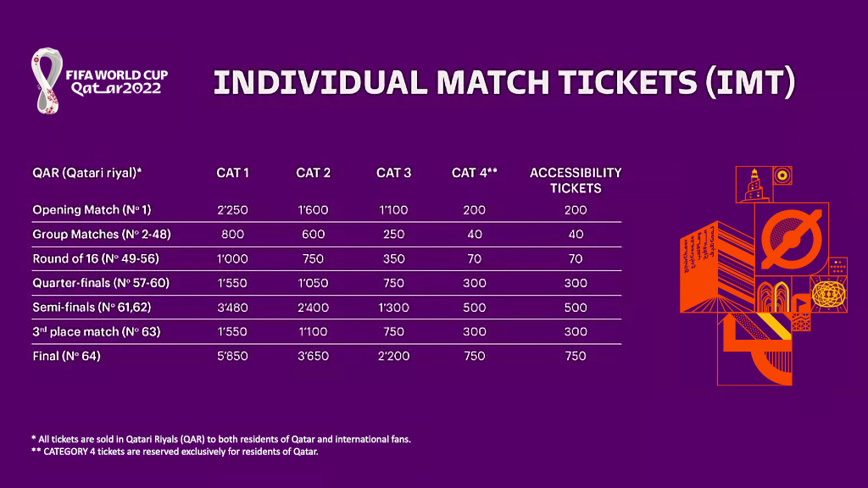Select the Opening Match row label
This screenshot has width=868, height=488.
click(92, 210)
